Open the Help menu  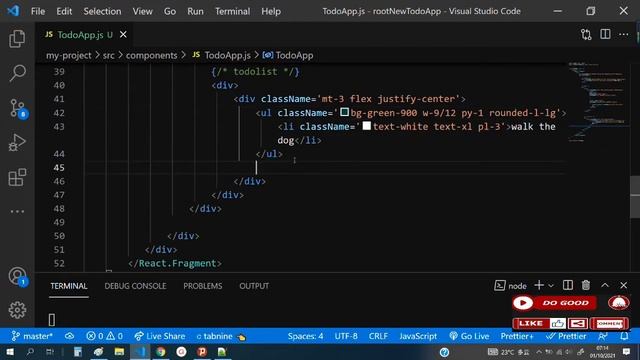271,11
